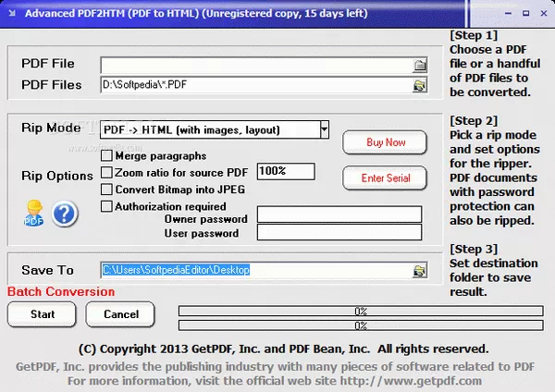Click the title bar application menu icon
The height and width of the screenshot is (392, 555).
(12, 14)
